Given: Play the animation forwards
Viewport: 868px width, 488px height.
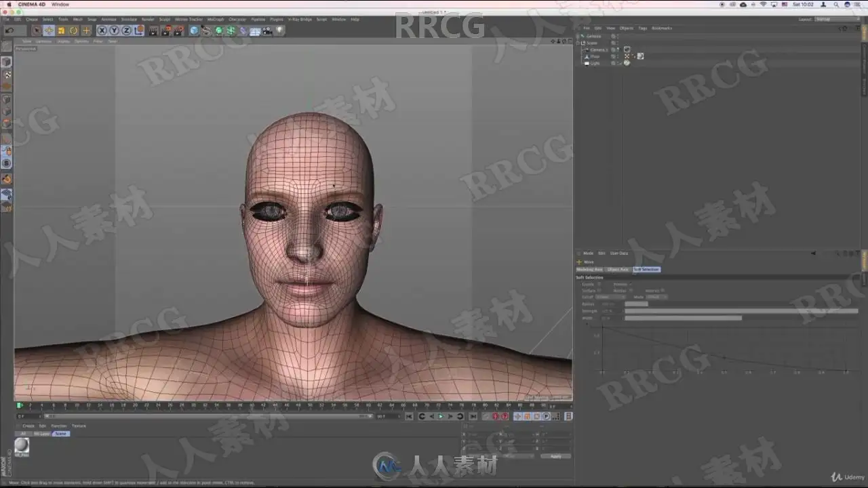Looking at the screenshot, I should point(441,416).
